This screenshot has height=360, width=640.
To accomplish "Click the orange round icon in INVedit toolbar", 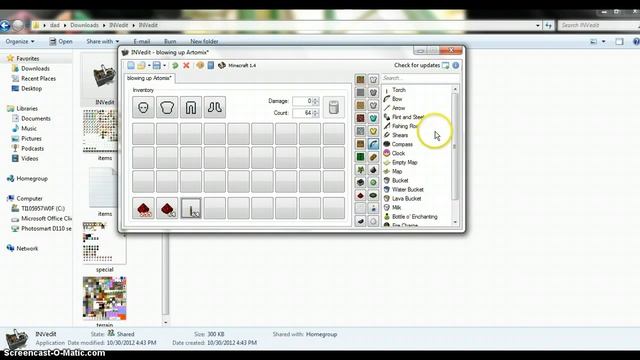I will [x=200, y=65].
